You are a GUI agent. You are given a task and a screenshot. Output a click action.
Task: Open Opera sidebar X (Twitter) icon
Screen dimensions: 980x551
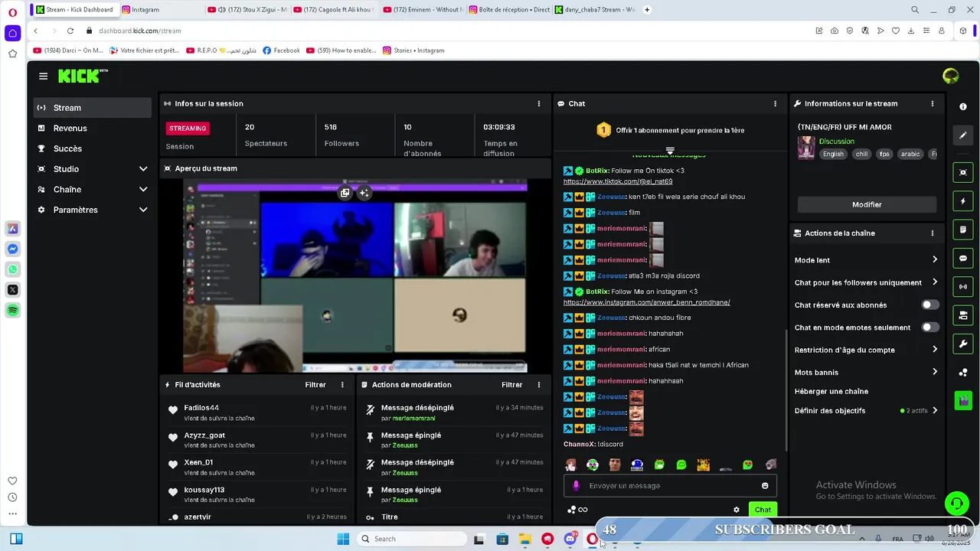(x=12, y=290)
